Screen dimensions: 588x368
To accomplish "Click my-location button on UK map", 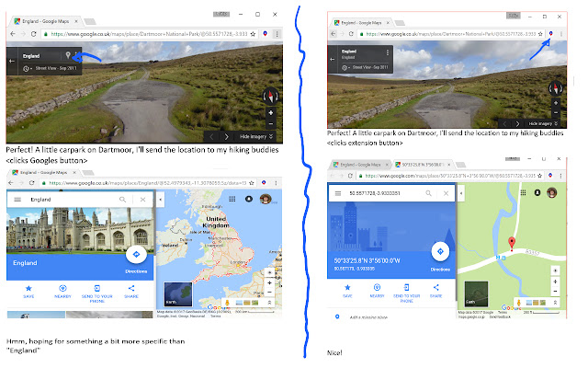I will [269, 272].
